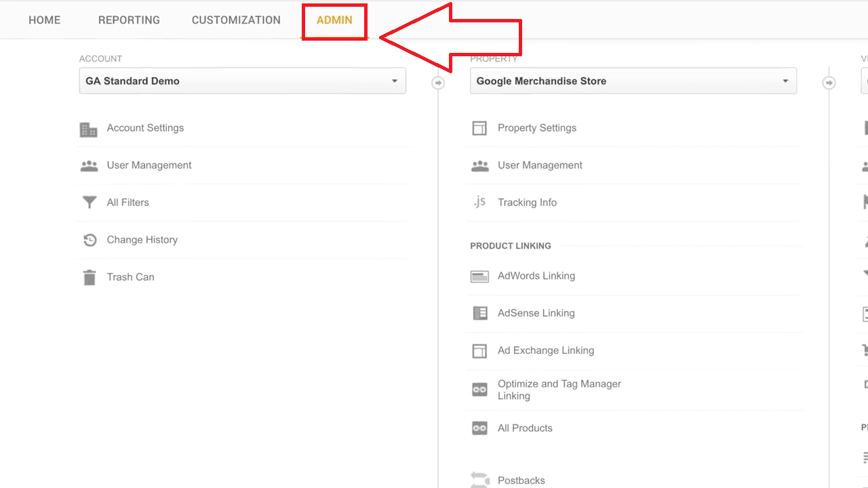The height and width of the screenshot is (488, 868).
Task: Click the .js Tracking Info icon
Action: click(479, 202)
